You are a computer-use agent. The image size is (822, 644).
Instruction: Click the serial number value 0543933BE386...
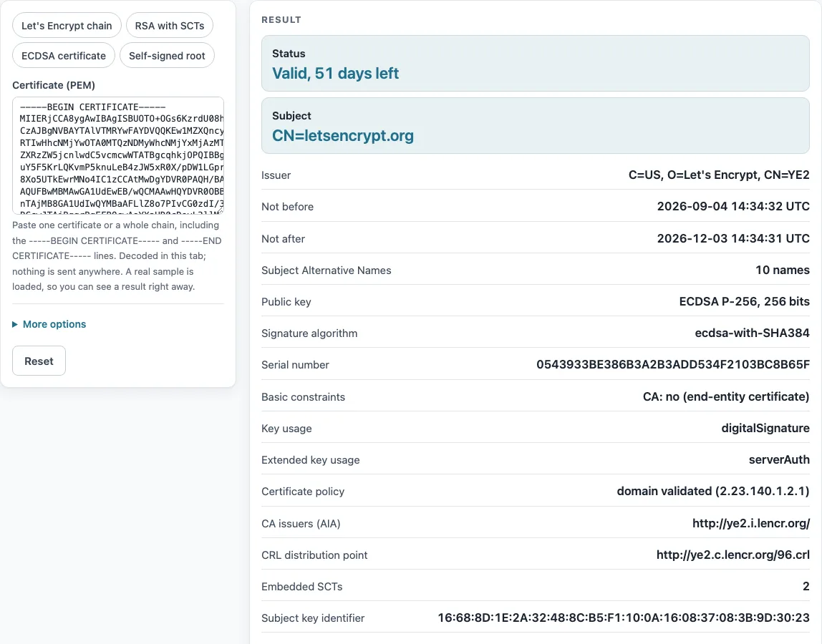(x=672, y=364)
